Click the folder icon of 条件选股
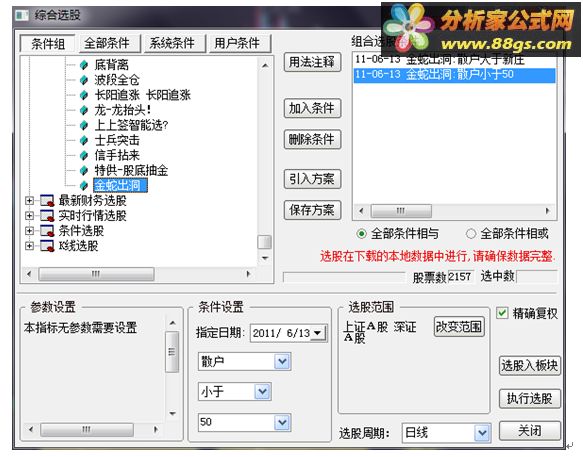Screen dimensions: 583x457 coord(47,231)
